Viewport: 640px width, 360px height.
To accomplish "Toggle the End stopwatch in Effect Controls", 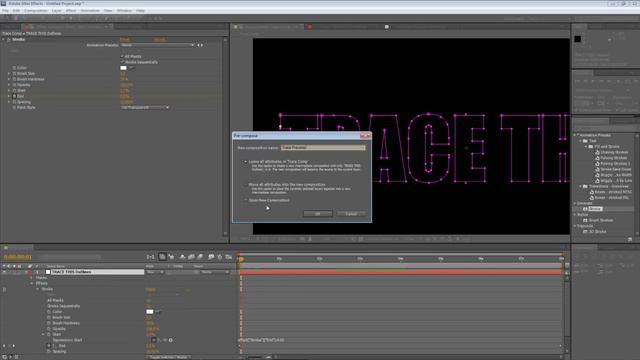I will click(14, 96).
